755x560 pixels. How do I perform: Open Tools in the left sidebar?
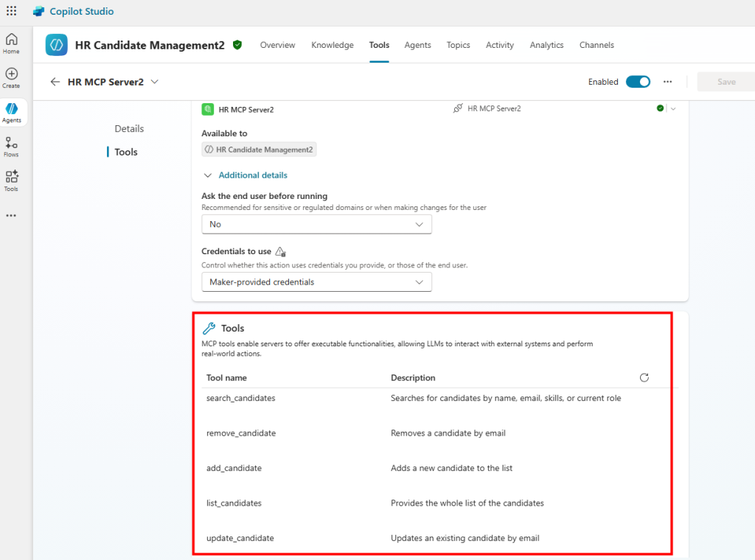(x=11, y=181)
